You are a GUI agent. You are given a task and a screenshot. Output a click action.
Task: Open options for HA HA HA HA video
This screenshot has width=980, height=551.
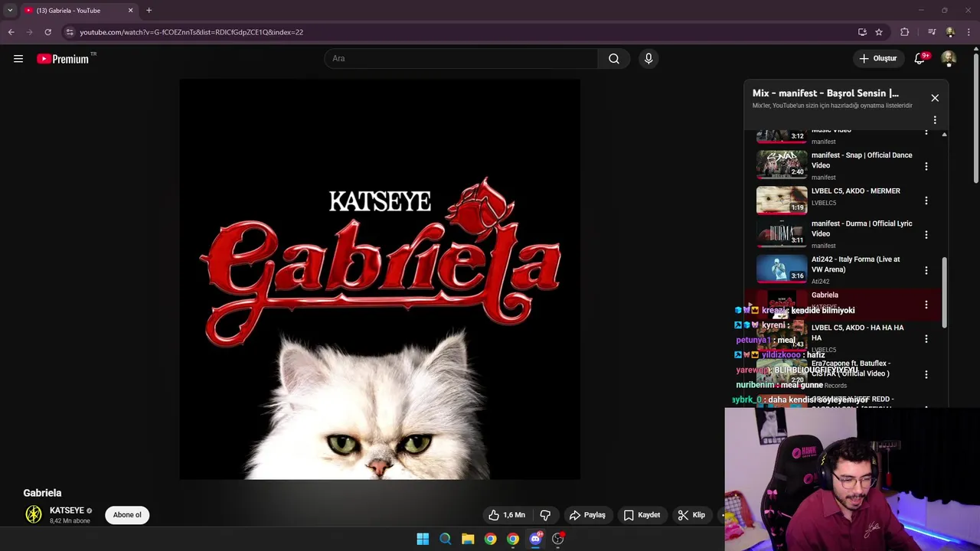click(926, 339)
